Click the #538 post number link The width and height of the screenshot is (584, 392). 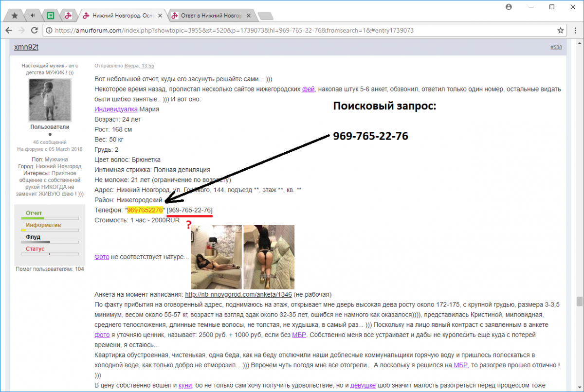[556, 48]
